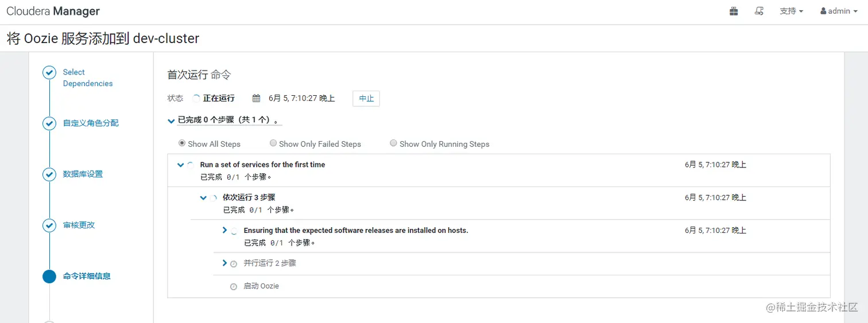Click 将 Oozie 服务添加到 dev-cluster title

(103, 38)
